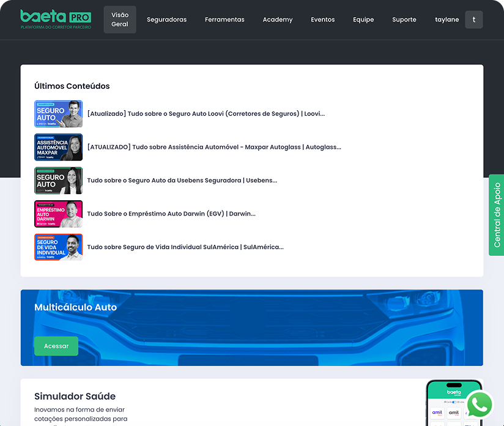Select the Visão Geral menu item
The image size is (504, 426).
tap(120, 20)
